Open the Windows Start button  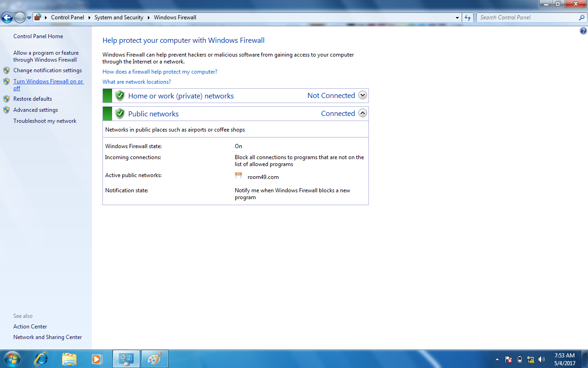click(12, 359)
